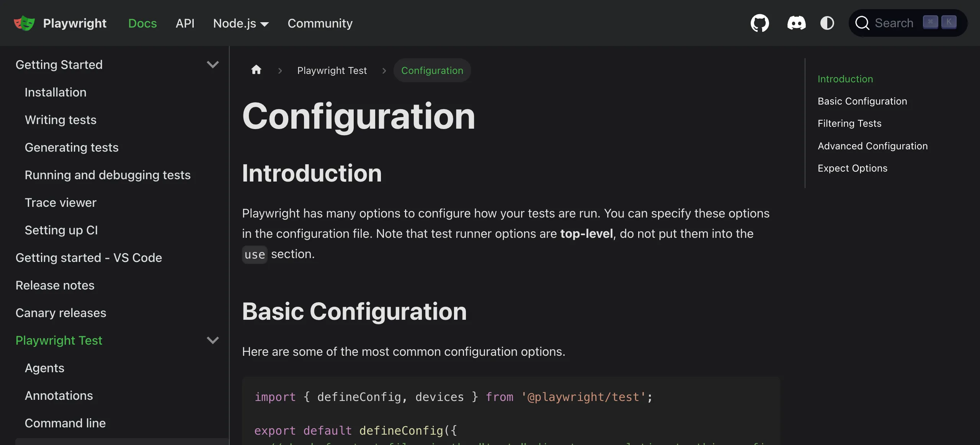This screenshot has width=980, height=445.
Task: Open the Node.js language dropdown
Action: click(241, 23)
